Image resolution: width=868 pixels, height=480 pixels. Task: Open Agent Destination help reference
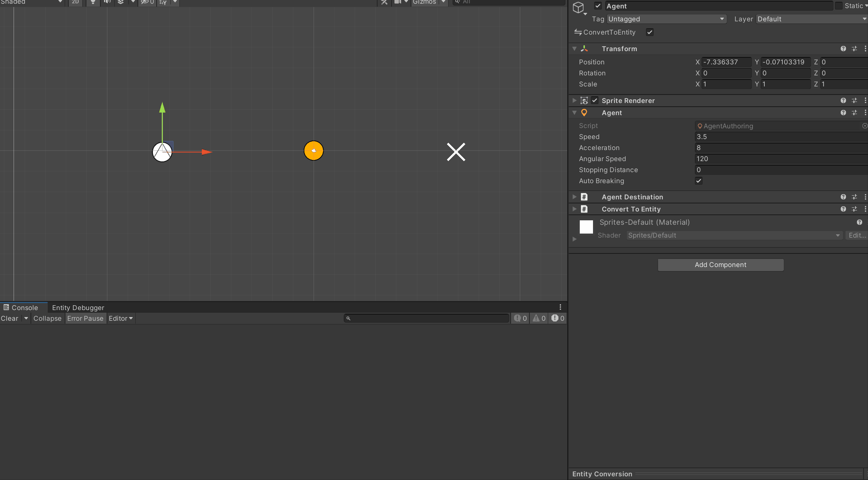point(843,197)
